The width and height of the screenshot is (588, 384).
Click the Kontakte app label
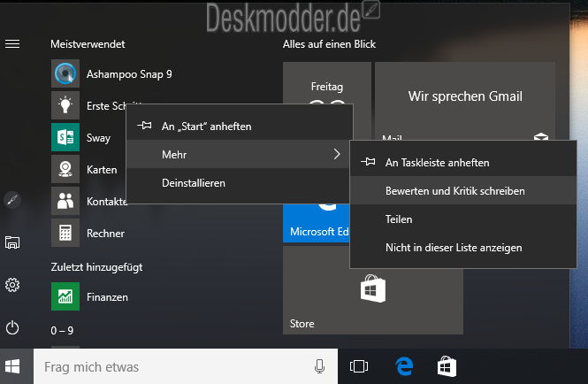click(x=106, y=202)
